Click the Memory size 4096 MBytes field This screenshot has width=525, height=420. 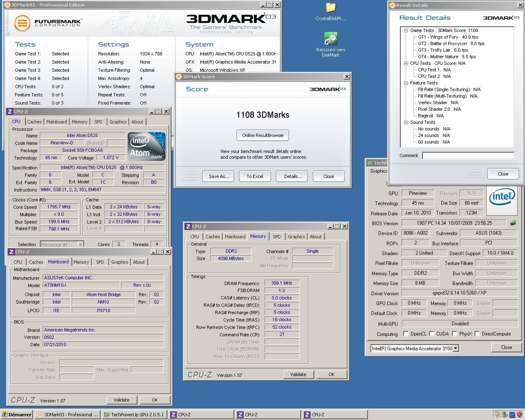point(231,258)
